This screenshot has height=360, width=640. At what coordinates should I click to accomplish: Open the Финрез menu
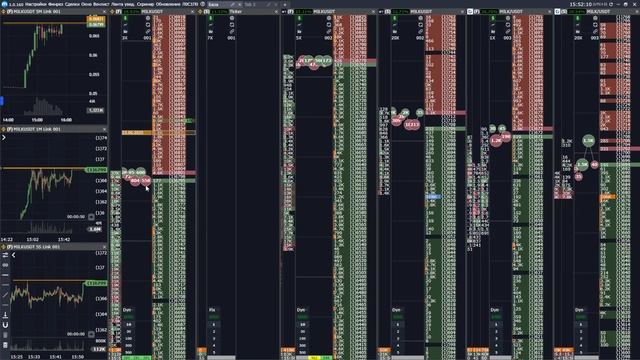(56, 4)
